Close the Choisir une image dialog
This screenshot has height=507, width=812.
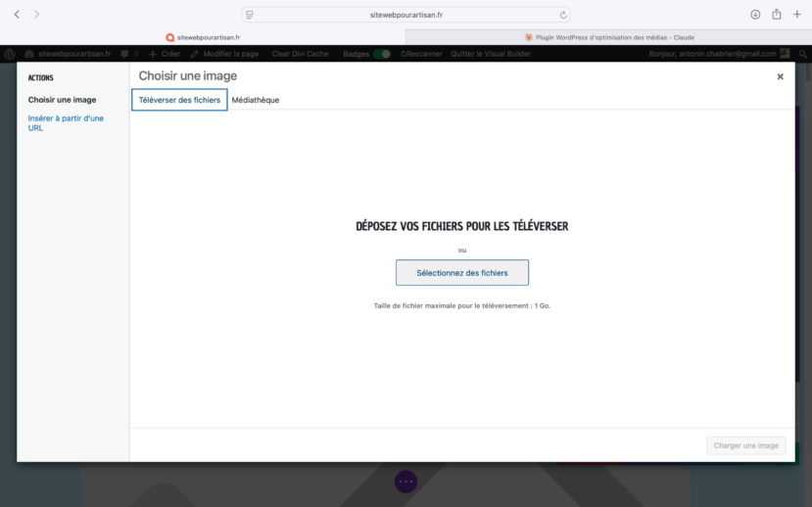780,76
